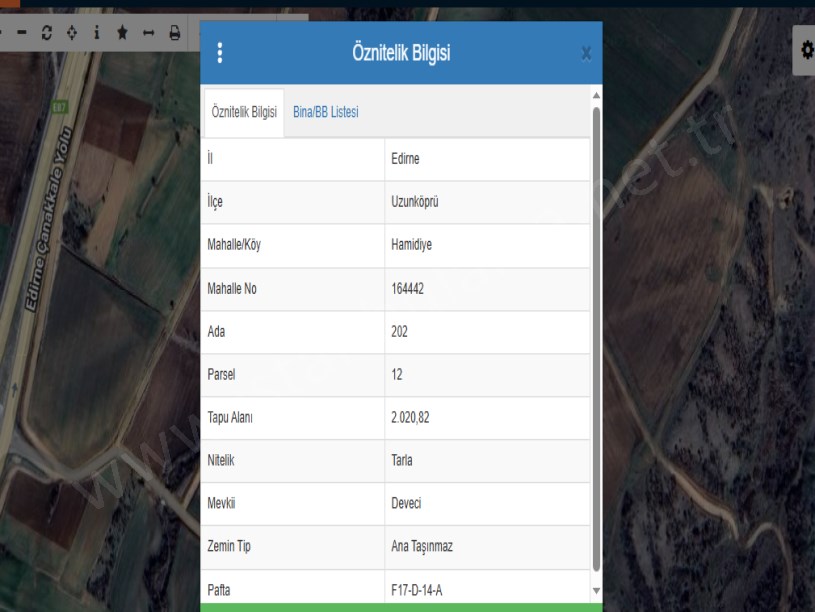Click the print map icon
Viewport: 815px width, 612px height.
(x=174, y=33)
